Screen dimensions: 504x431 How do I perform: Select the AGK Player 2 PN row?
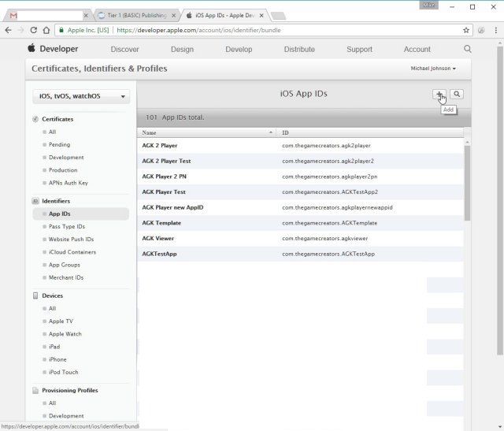pos(301,176)
